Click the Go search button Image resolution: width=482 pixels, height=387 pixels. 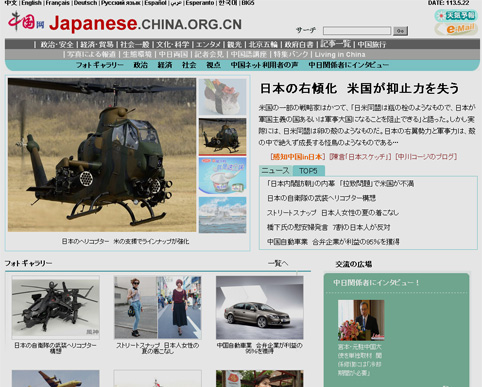pos(400,31)
